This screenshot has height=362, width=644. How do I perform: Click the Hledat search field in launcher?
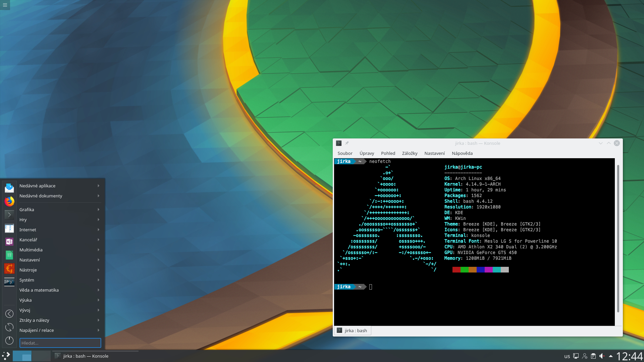[60, 343]
